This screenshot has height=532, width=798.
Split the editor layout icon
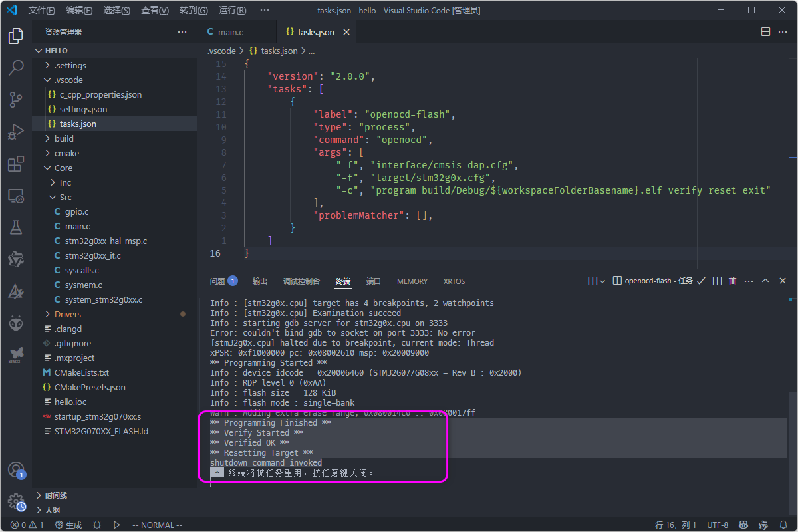[x=765, y=32]
